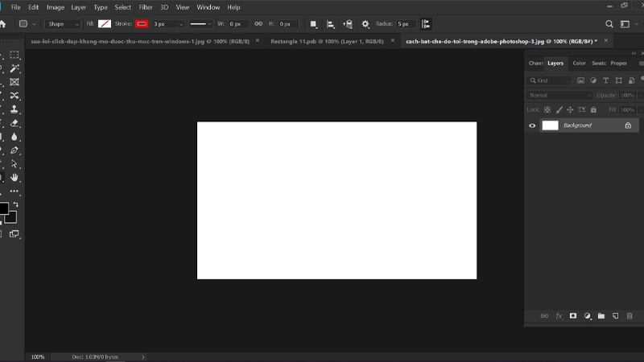Swap foreground and background colors
644x362 pixels.
(15, 204)
